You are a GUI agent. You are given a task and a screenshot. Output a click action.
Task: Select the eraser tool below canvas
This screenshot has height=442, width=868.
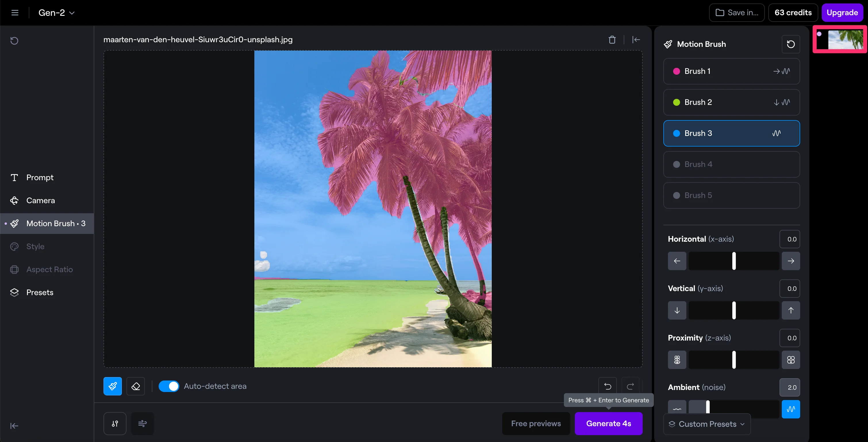tap(135, 386)
